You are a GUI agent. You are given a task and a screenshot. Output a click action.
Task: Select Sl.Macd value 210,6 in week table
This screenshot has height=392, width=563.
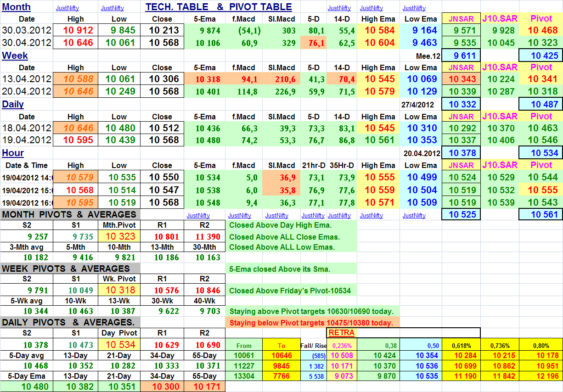(x=281, y=79)
